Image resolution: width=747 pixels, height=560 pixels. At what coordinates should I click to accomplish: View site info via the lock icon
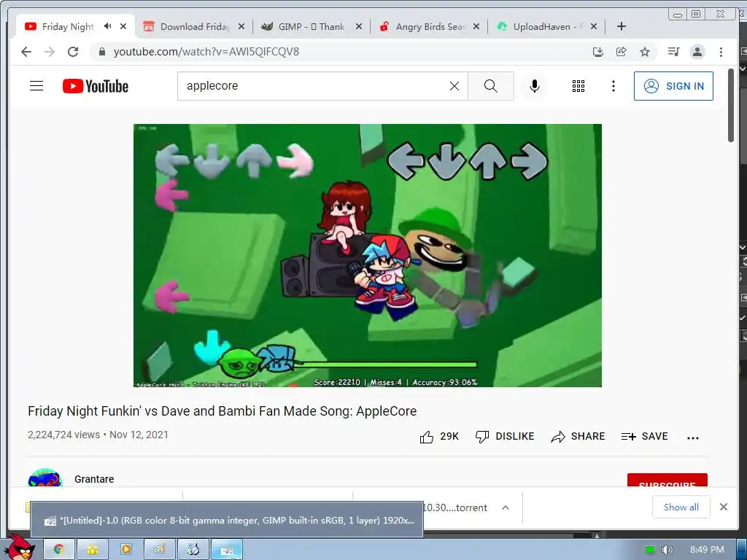pos(101,52)
